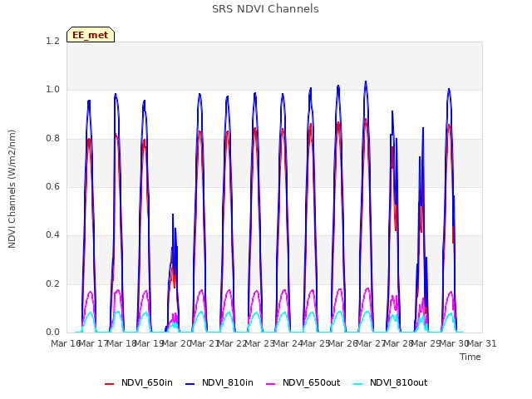Click the 1.2 y-axis tick label
This screenshot has width=532, height=399.
point(52,41)
